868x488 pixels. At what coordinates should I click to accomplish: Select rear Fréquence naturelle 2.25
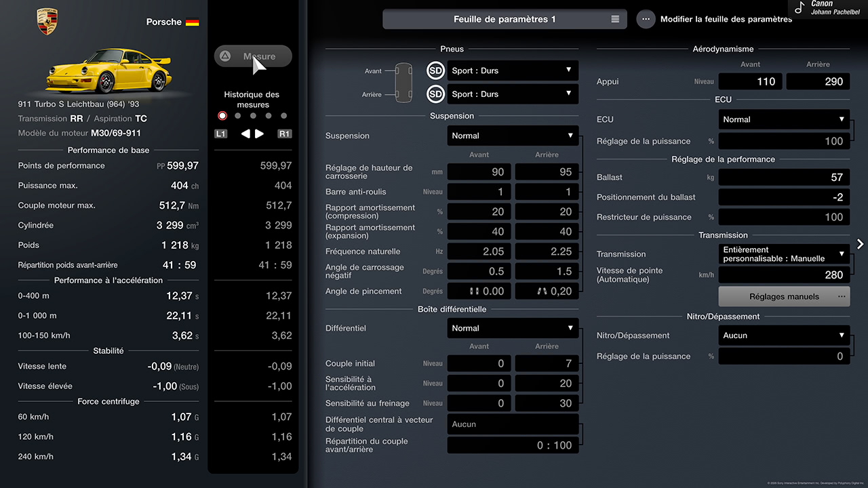pos(547,251)
